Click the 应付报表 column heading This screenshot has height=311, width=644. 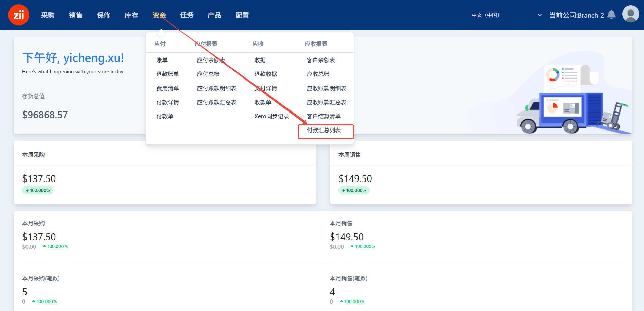coord(206,44)
